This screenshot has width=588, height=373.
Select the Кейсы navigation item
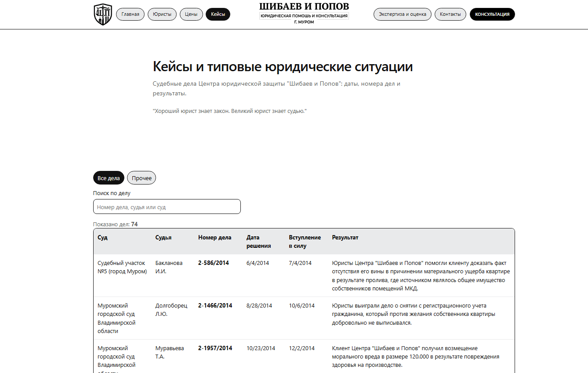[218, 14]
